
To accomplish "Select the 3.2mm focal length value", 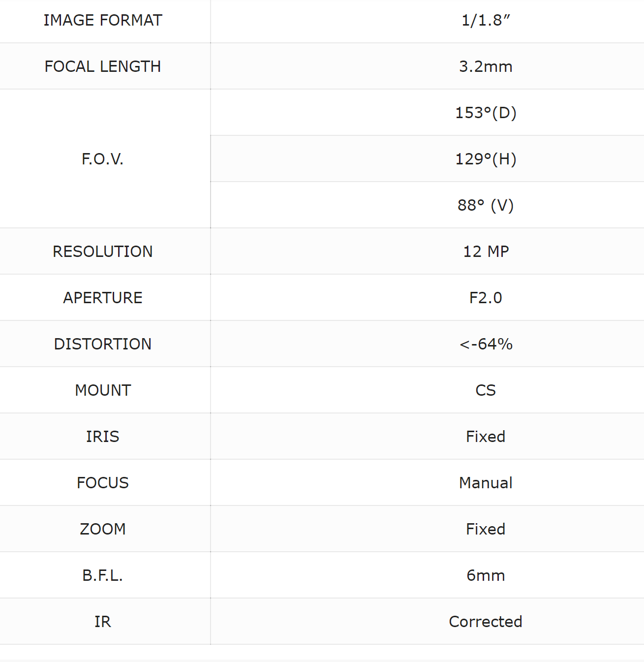I will (486, 66).
